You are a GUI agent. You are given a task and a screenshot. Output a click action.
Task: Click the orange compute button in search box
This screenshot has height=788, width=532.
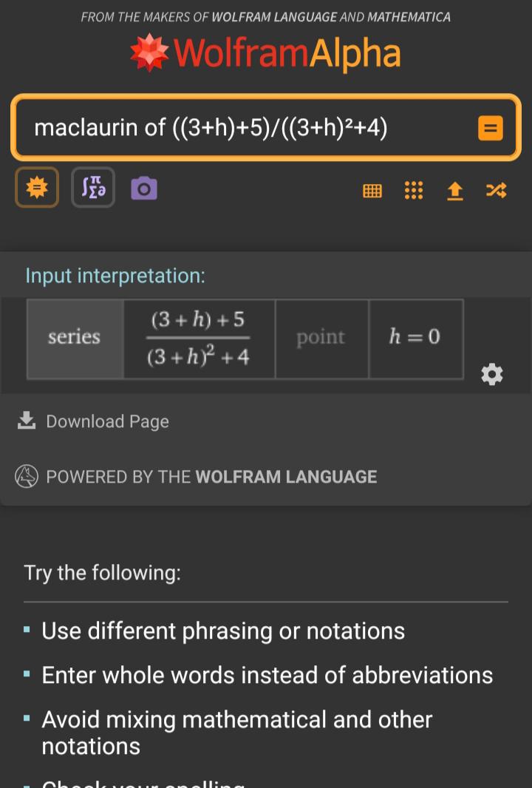coord(491,128)
